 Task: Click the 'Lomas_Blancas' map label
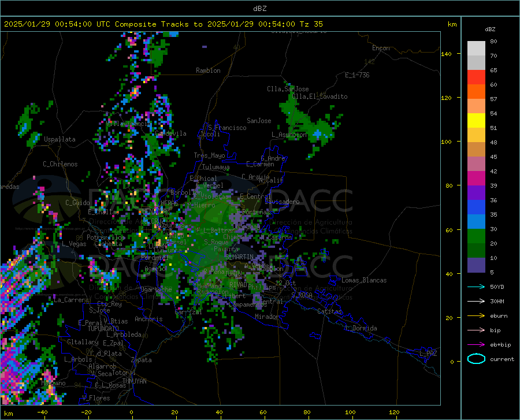click(x=364, y=280)
